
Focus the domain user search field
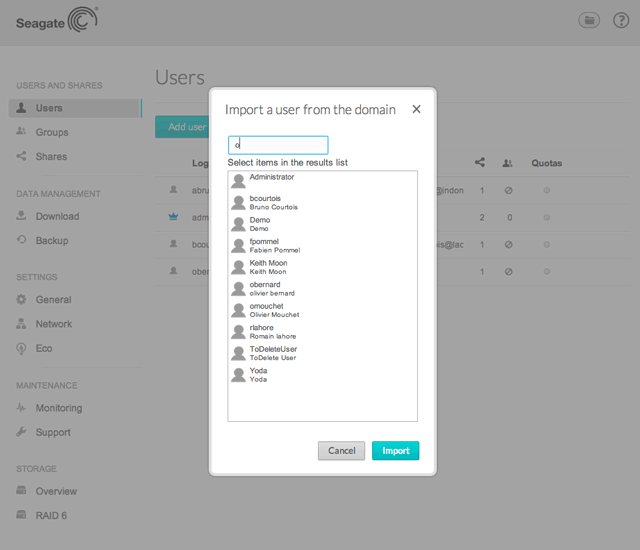278,145
